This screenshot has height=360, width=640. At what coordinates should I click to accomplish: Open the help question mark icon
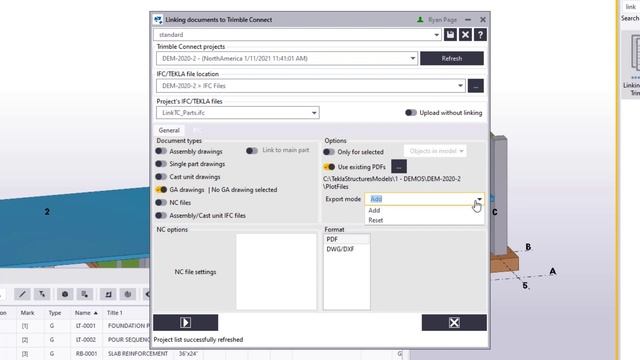point(480,35)
